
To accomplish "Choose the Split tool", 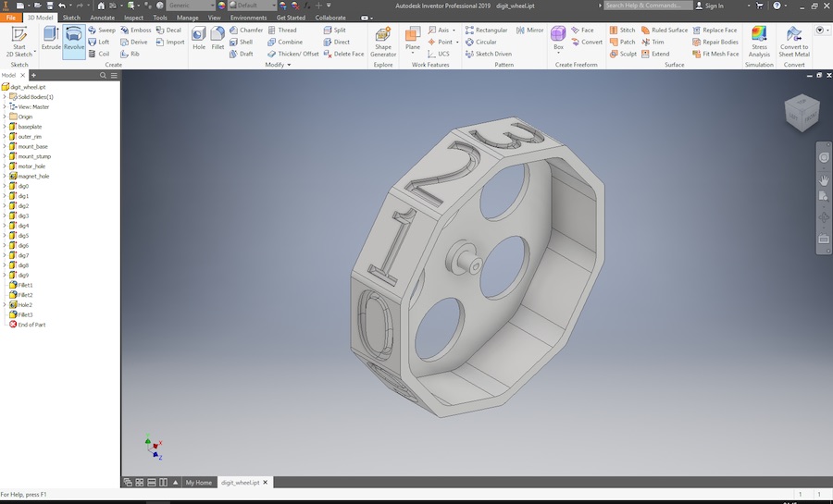I will (x=335, y=31).
